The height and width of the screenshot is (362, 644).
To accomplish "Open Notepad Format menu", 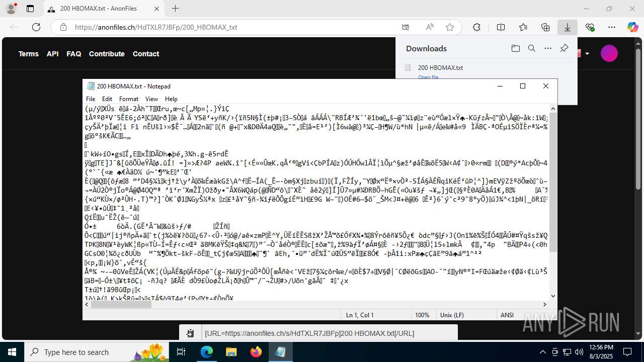I will (129, 99).
